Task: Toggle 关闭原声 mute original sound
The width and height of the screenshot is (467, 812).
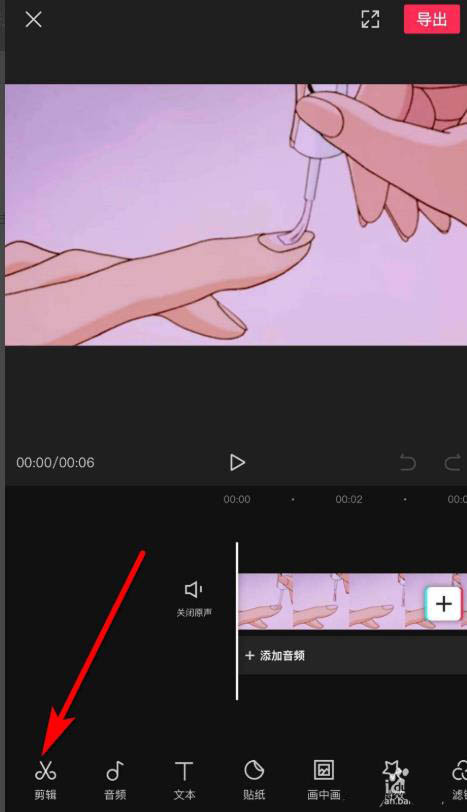Action: (x=194, y=599)
